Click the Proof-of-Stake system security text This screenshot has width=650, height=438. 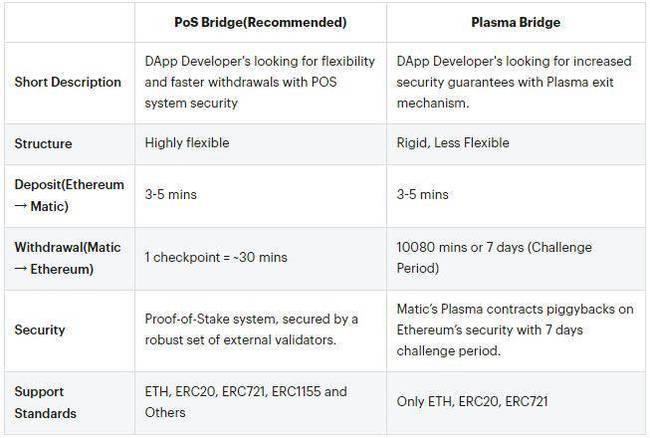[x=251, y=329]
